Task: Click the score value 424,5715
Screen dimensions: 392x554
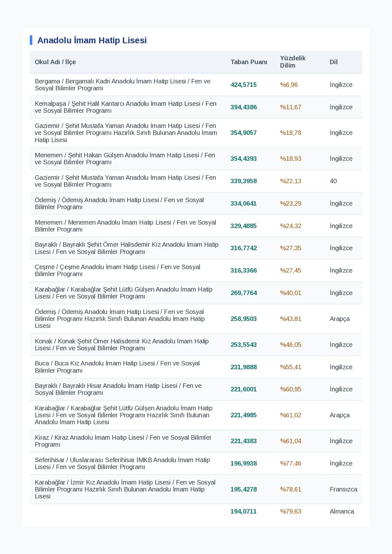Action: tap(243, 85)
